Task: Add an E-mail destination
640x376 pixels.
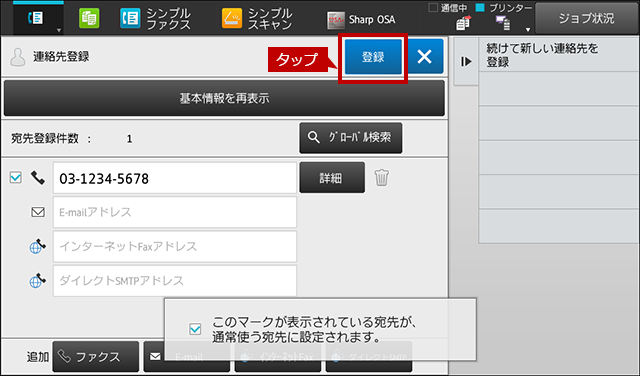Action: pyautogui.click(x=187, y=357)
